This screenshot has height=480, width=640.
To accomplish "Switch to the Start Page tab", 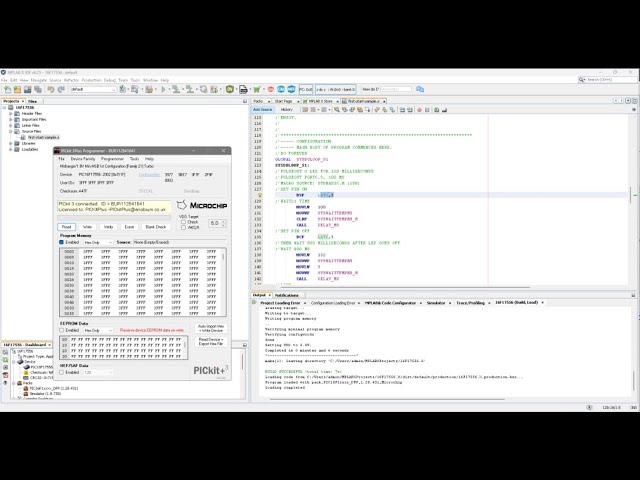I will [284, 101].
